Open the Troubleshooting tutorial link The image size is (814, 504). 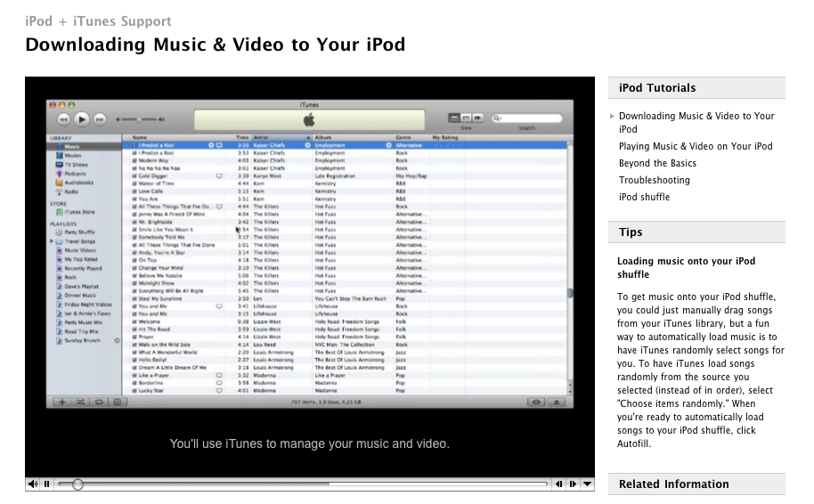coord(654,180)
